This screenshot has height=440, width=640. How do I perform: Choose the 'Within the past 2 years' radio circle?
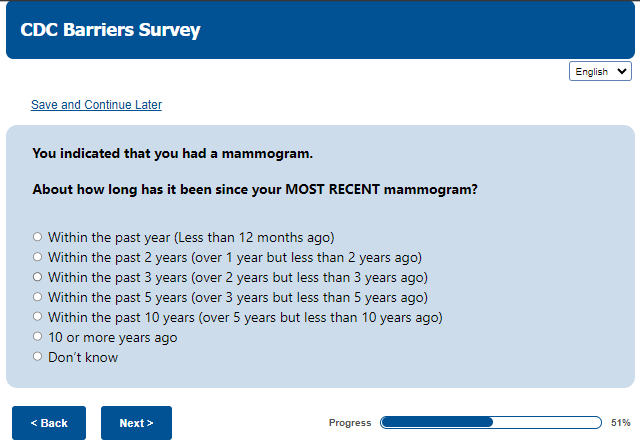38,257
